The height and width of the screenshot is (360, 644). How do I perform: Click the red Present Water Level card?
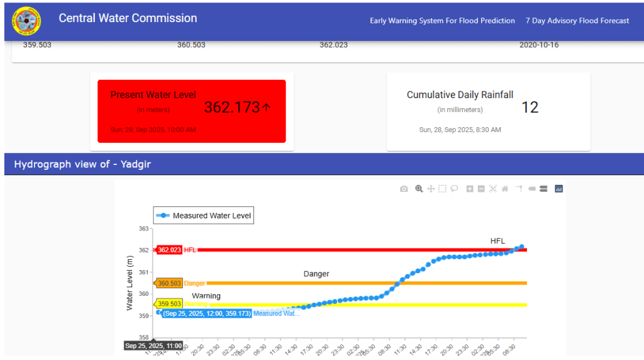191,111
